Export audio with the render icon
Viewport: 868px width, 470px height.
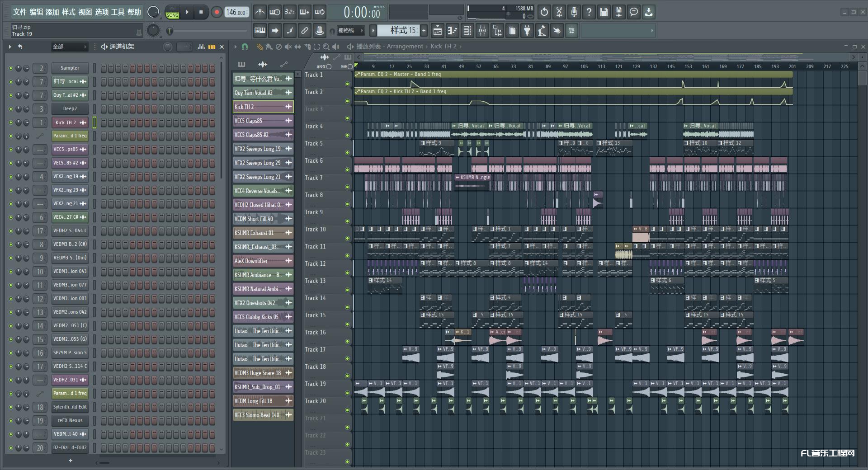click(619, 12)
